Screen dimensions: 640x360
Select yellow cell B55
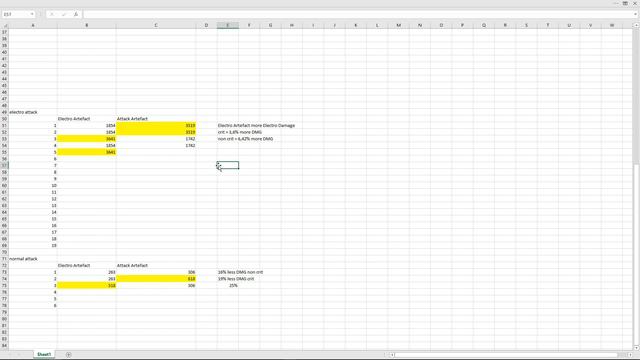[x=87, y=152]
